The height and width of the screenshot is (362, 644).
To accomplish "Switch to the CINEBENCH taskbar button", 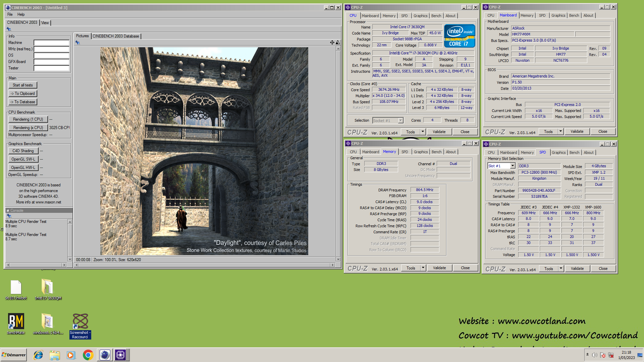I will click(x=105, y=355).
